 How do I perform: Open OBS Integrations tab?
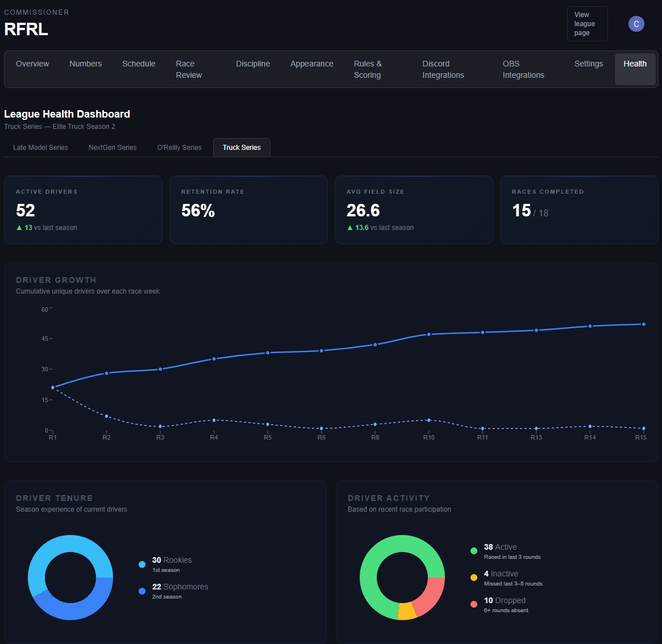click(x=523, y=69)
